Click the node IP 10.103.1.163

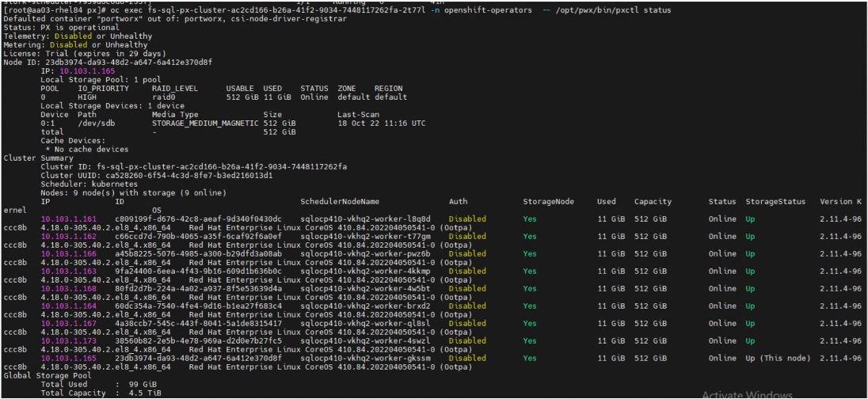tap(69, 272)
